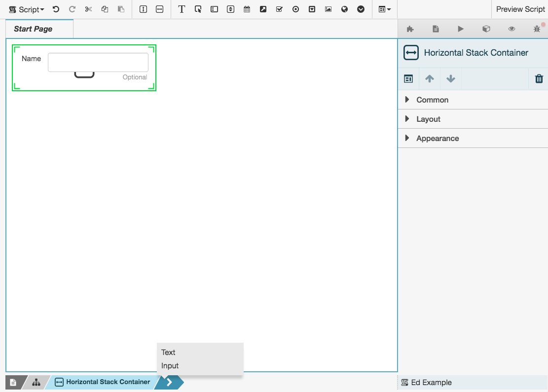Insert a vertical stack container

(144, 9)
